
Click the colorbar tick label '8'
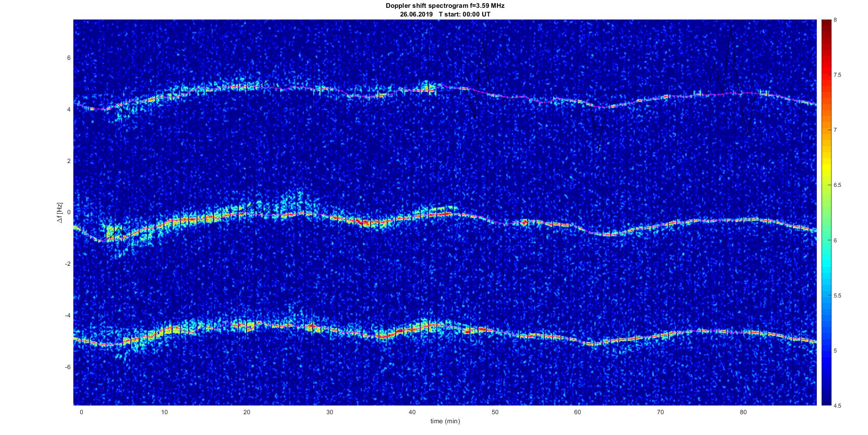pyautogui.click(x=835, y=20)
